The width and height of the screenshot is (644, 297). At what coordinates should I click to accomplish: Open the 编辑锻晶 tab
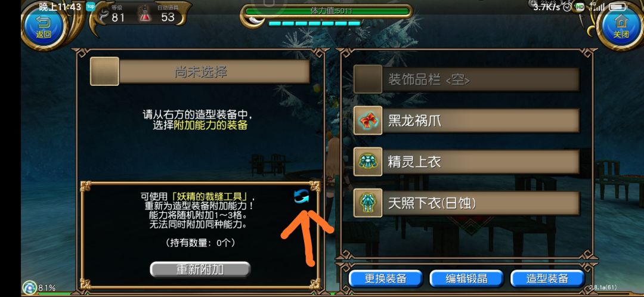tap(466, 279)
